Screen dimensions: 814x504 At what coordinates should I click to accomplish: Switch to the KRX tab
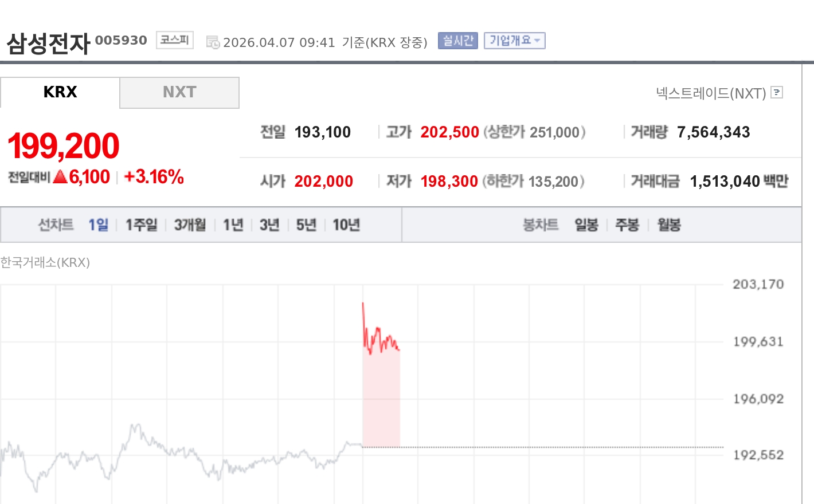pos(60,92)
